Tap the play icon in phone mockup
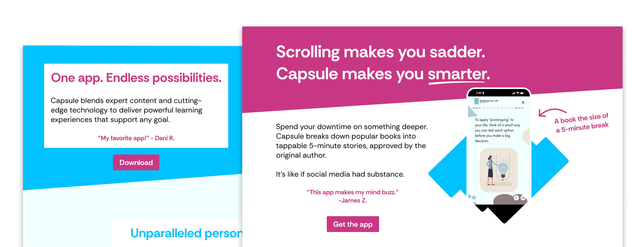 [516, 198]
